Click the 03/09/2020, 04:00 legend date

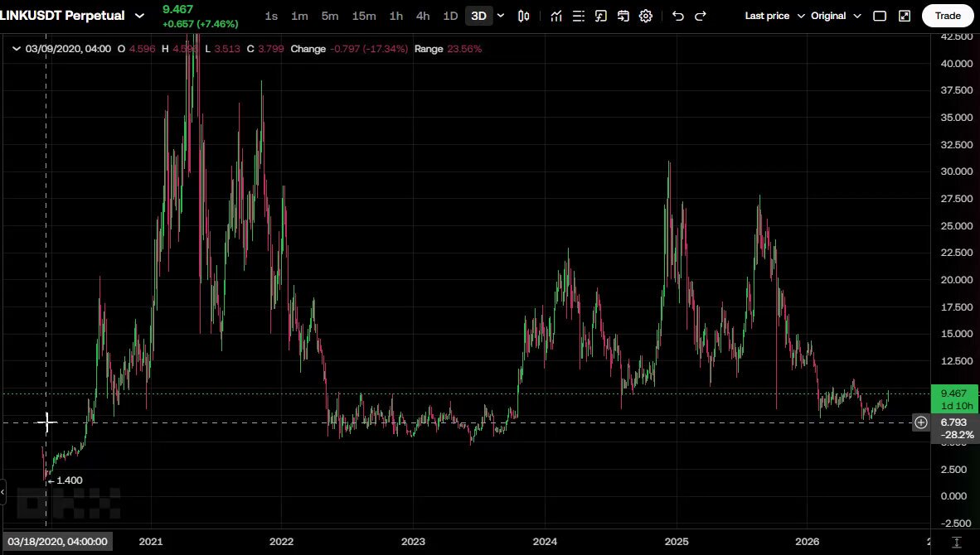point(68,49)
